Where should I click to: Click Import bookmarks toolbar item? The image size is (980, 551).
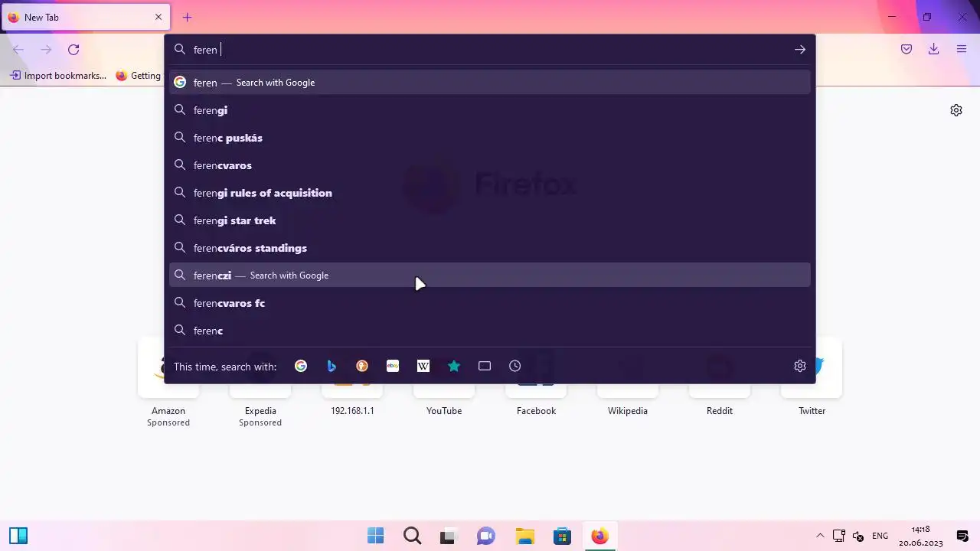[58, 76]
